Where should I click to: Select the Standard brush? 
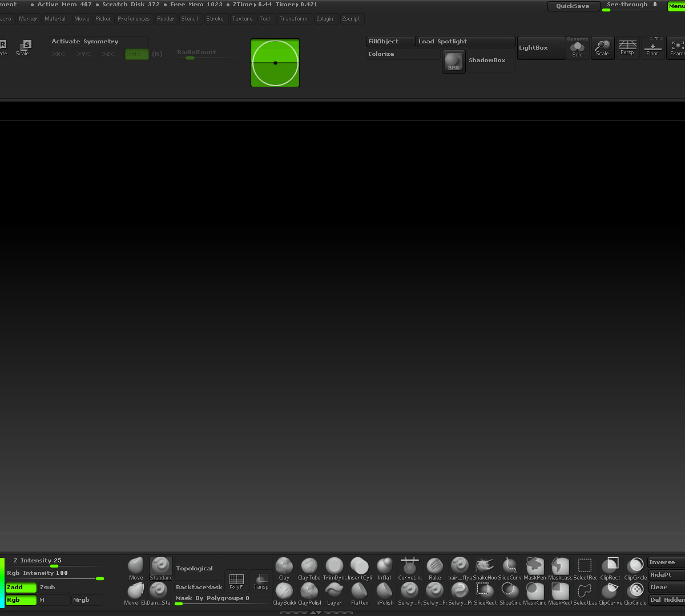coord(161,569)
